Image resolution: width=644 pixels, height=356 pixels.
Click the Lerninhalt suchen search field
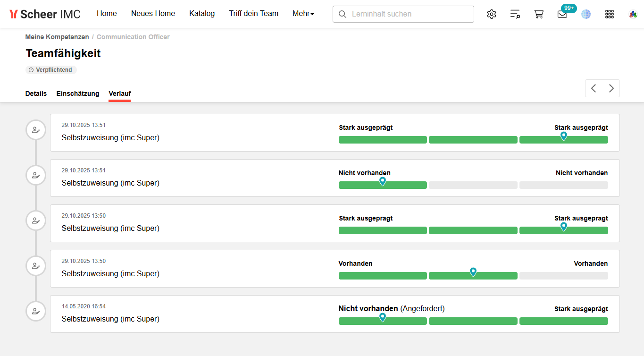(403, 14)
